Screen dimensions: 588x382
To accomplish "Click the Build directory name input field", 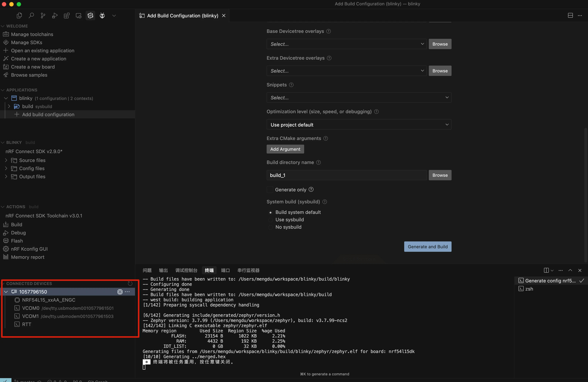I will coord(346,175).
